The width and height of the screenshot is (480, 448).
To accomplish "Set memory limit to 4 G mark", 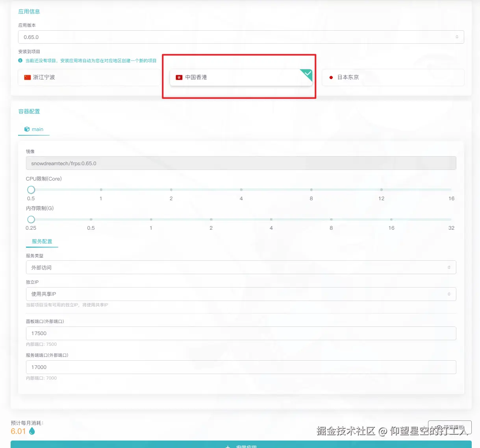I will pos(271,219).
